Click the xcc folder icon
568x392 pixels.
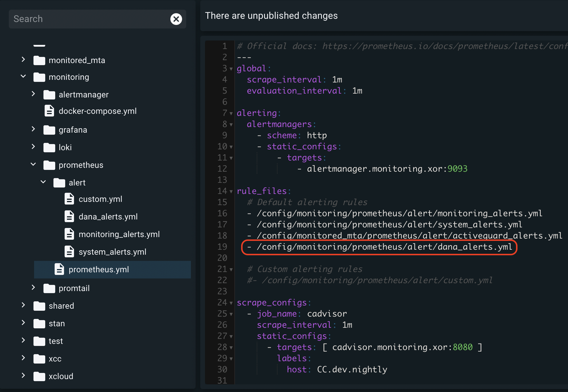pos(39,359)
